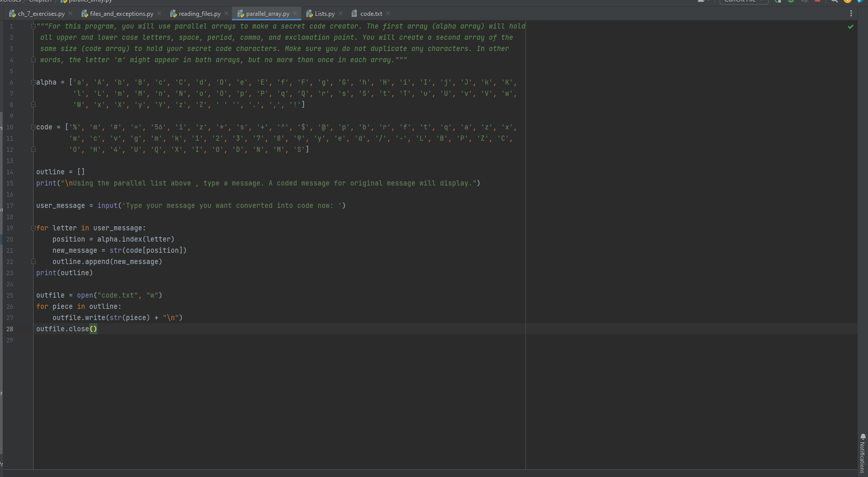Collapse the for loop fold region
This screenshot has width=868, height=477.
(34, 228)
